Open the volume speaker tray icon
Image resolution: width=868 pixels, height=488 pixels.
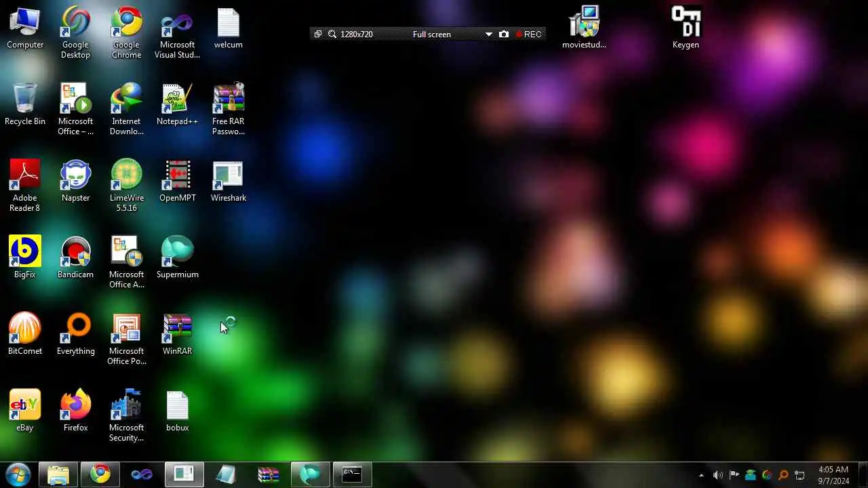(x=717, y=475)
